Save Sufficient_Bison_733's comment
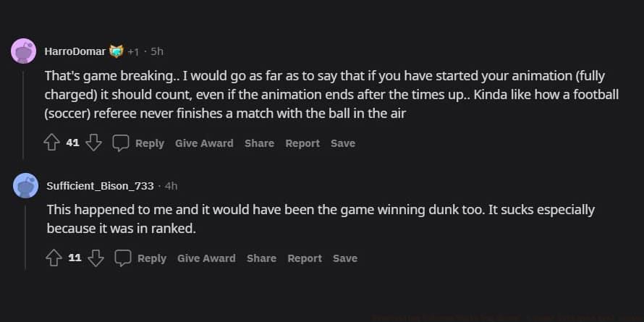 [345, 258]
